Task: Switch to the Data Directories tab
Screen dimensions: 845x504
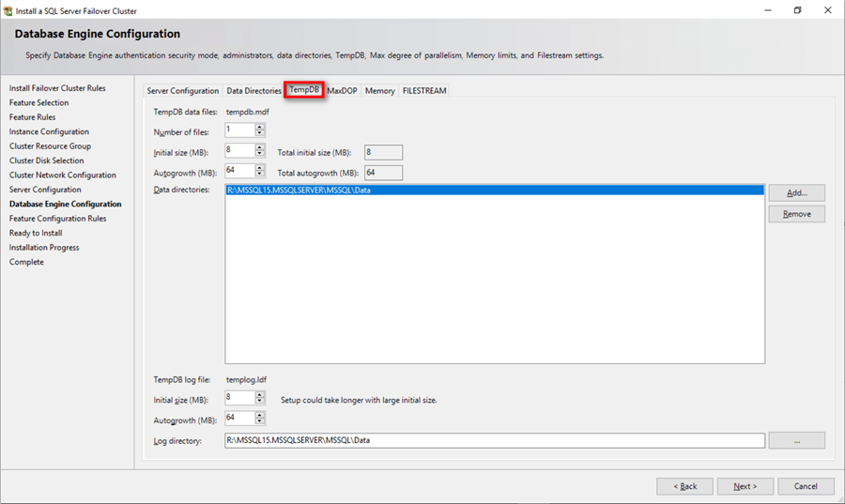Action: pyautogui.click(x=253, y=90)
